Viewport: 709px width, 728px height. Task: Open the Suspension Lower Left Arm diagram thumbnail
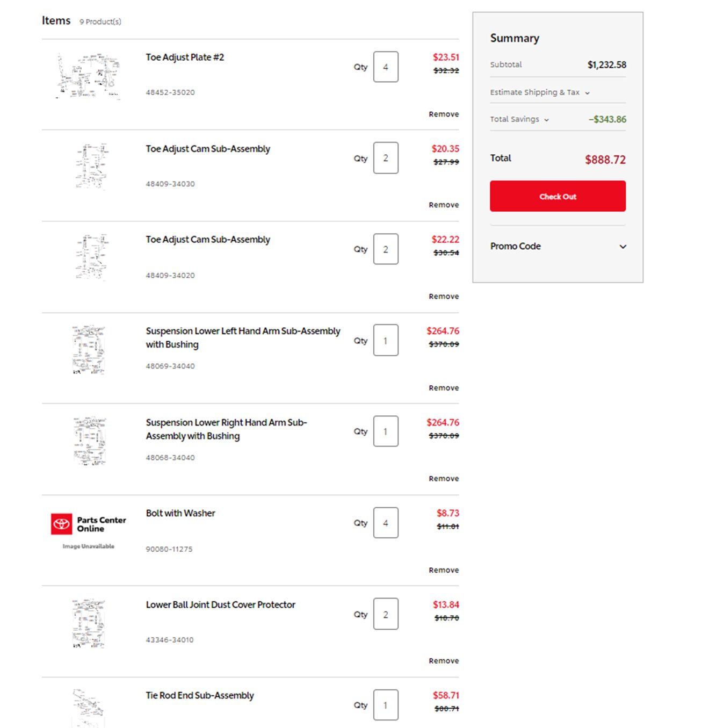click(89, 350)
